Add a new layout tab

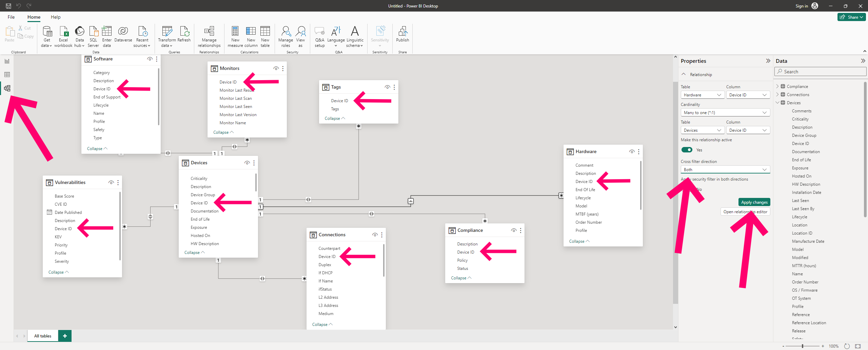65,336
